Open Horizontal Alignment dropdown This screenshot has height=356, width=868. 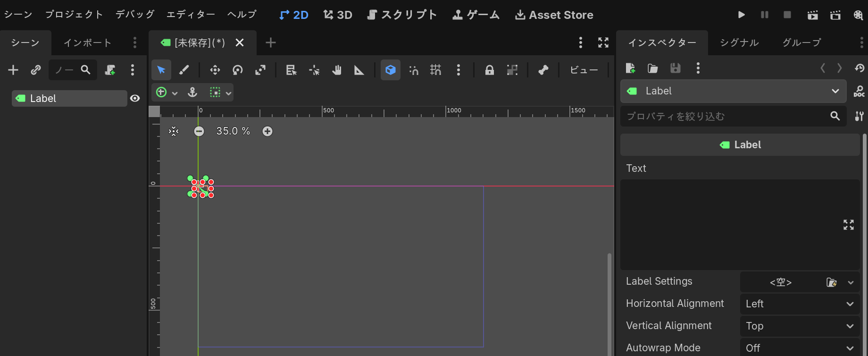800,304
